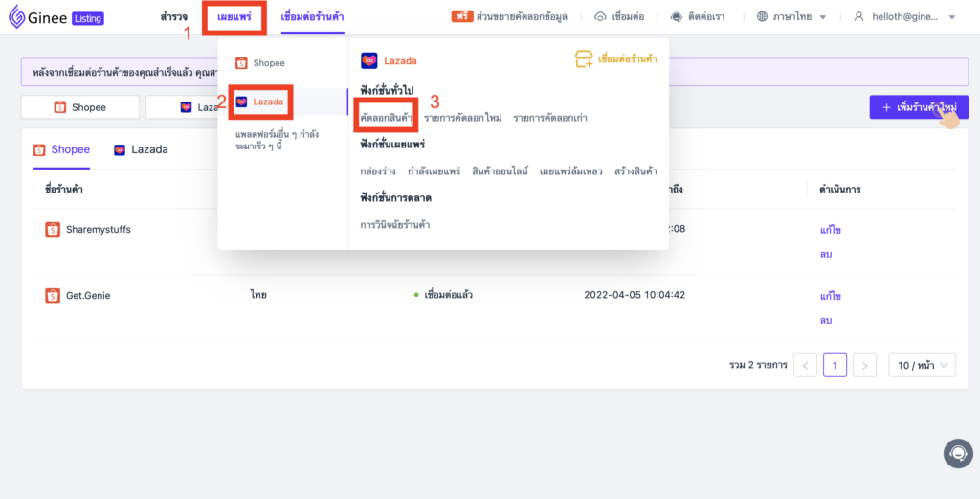The image size is (980, 499).
Task: Open การวินิจฉัยร้านค้า
Action: (x=395, y=224)
